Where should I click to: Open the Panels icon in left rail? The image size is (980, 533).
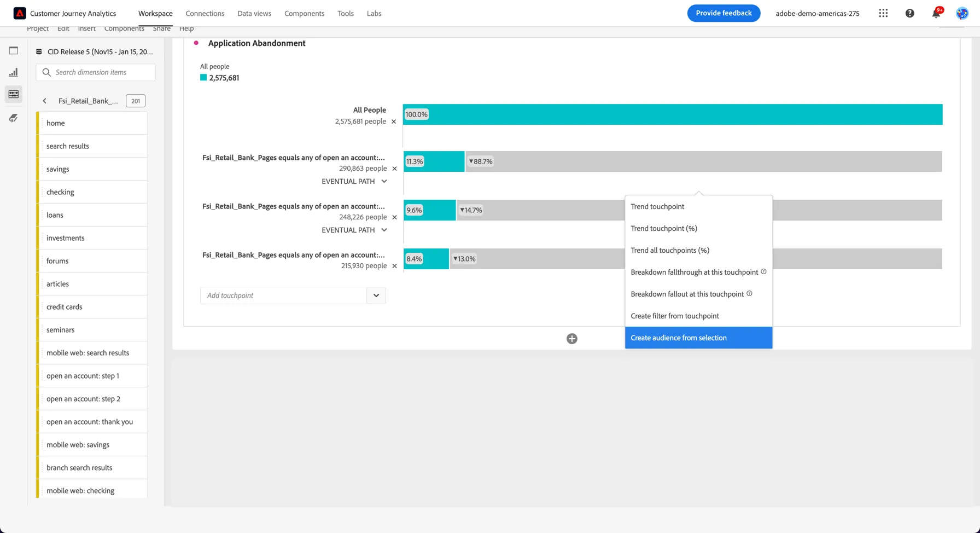(x=14, y=51)
